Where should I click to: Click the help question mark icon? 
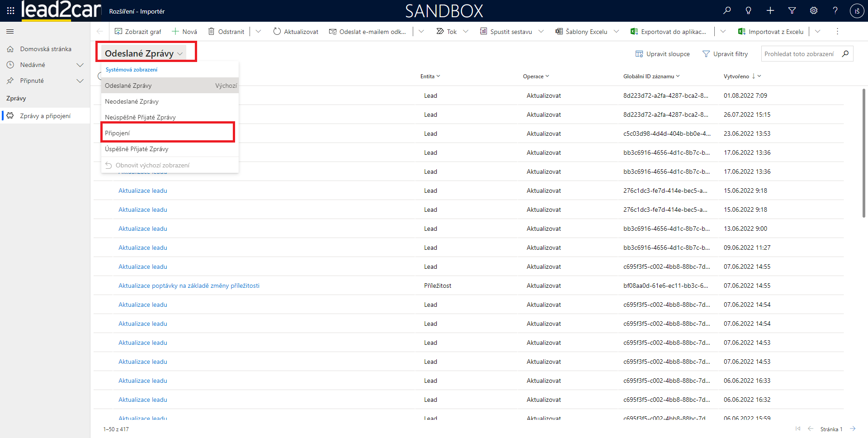(x=835, y=10)
